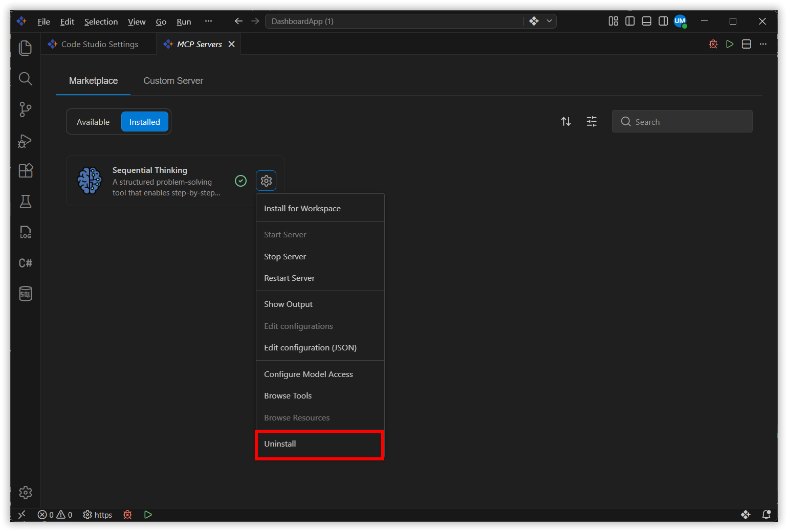Open the Selection menu
The height and width of the screenshot is (532, 788).
[x=101, y=21]
